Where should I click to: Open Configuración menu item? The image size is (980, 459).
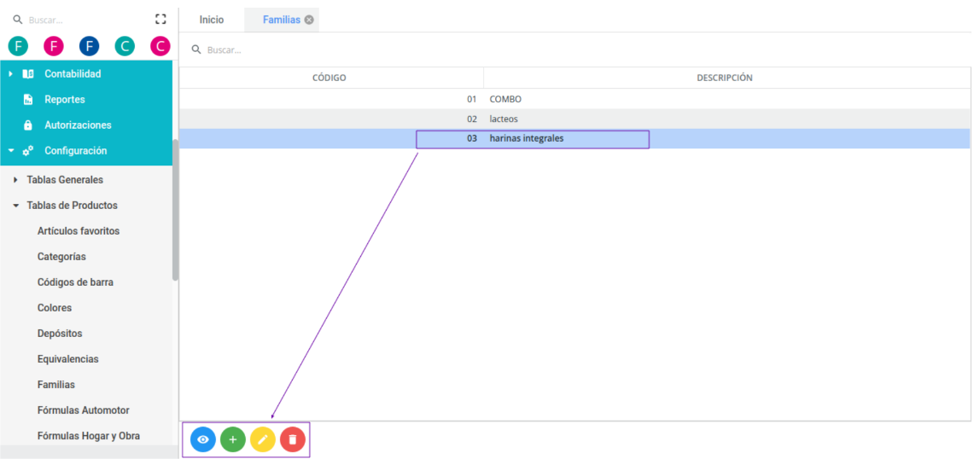[x=76, y=150]
